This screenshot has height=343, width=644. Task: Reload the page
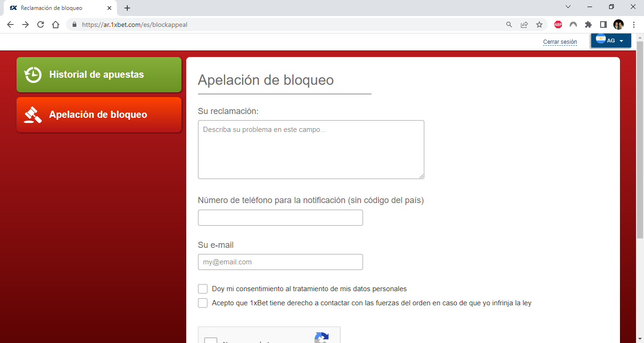coord(41,24)
